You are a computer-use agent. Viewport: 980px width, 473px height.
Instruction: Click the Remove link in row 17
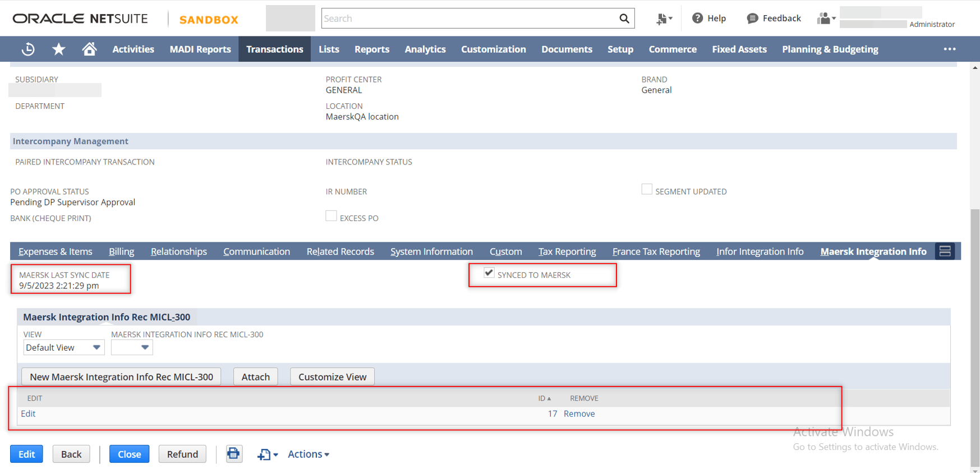579,414
